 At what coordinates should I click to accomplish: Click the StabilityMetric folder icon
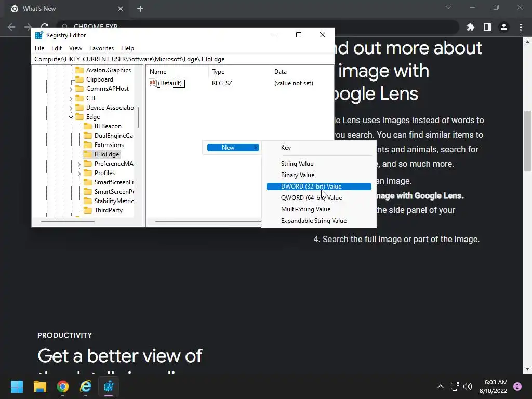click(87, 201)
